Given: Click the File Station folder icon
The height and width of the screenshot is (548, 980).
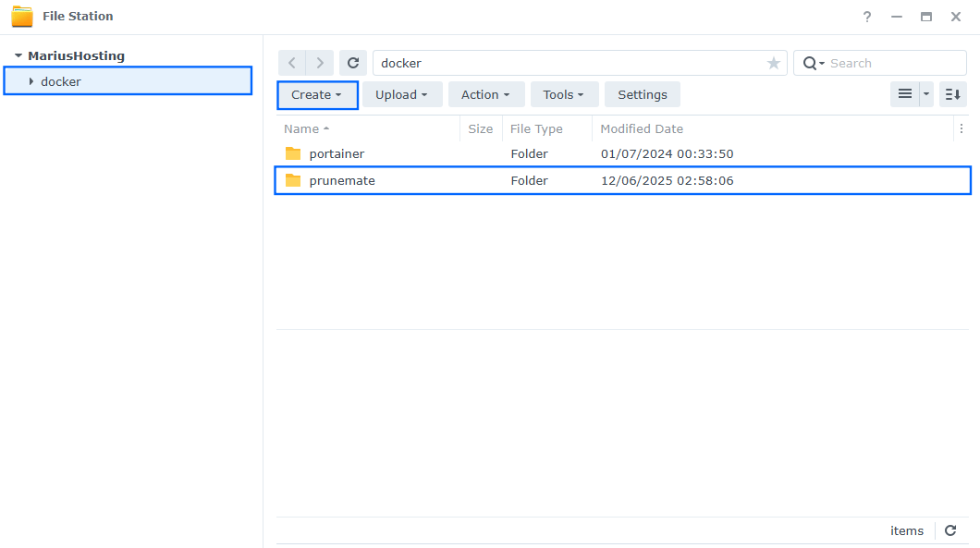Looking at the screenshot, I should (x=20, y=16).
